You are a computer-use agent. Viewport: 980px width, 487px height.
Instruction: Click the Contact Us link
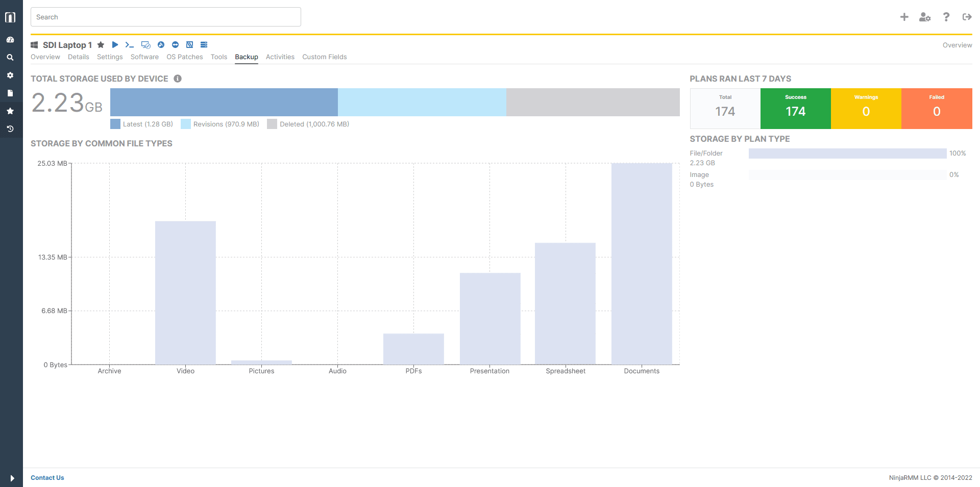[47, 478]
